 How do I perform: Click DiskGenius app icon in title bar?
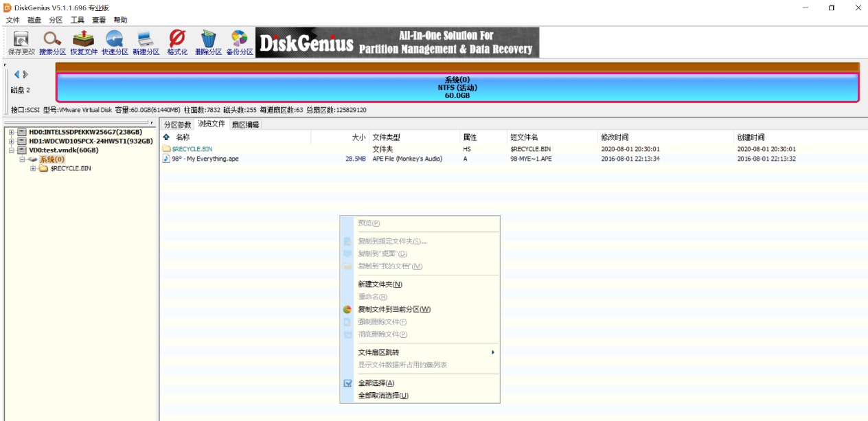point(7,8)
